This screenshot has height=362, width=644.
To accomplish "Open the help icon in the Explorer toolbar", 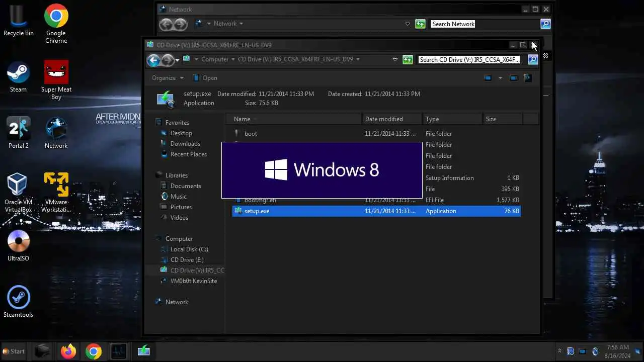I will pos(527,78).
